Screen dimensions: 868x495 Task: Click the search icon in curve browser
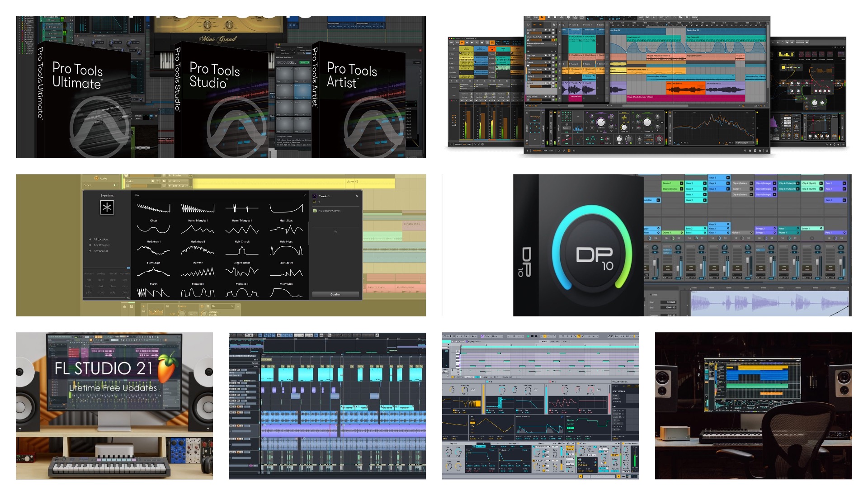(137, 195)
